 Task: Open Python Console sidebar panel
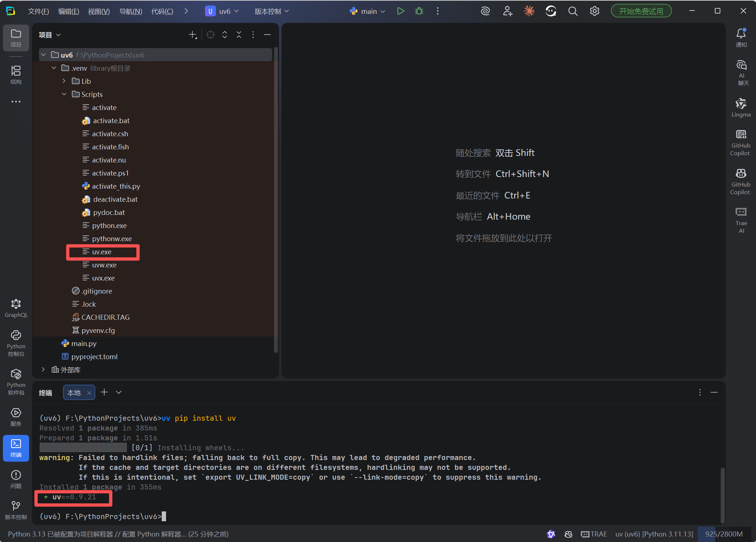click(x=16, y=343)
